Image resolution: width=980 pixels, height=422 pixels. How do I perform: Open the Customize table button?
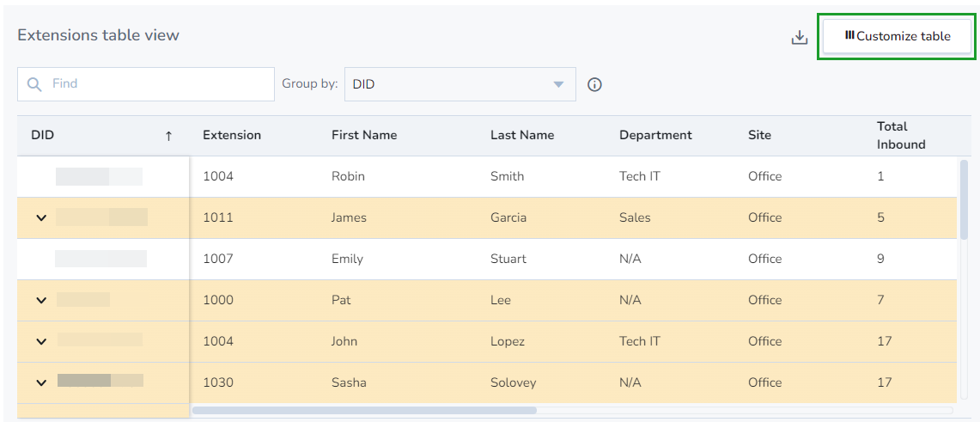pos(897,37)
